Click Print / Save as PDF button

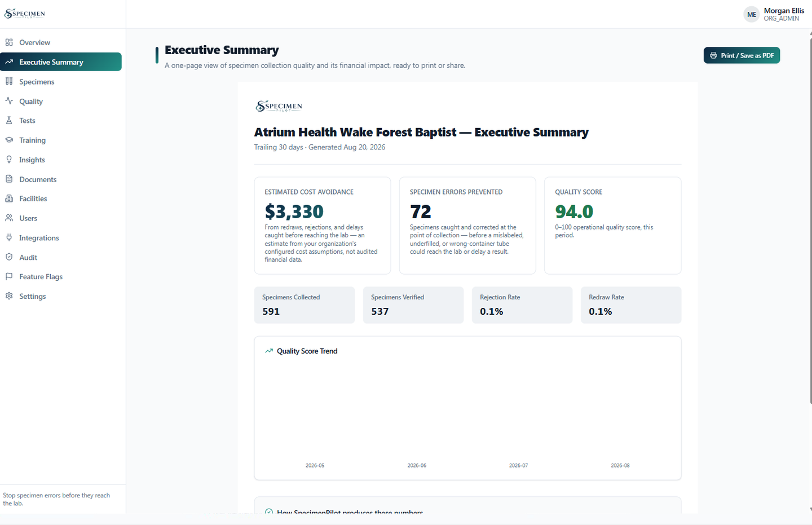(742, 55)
